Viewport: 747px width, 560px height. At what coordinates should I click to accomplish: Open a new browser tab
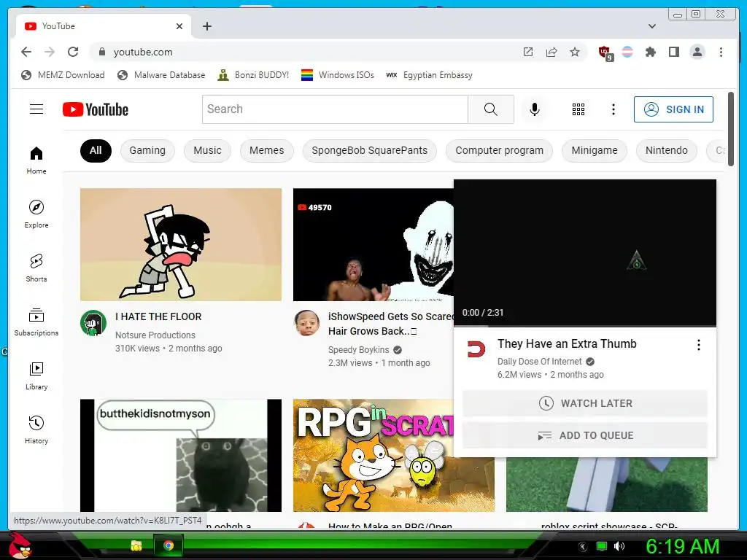point(206,26)
